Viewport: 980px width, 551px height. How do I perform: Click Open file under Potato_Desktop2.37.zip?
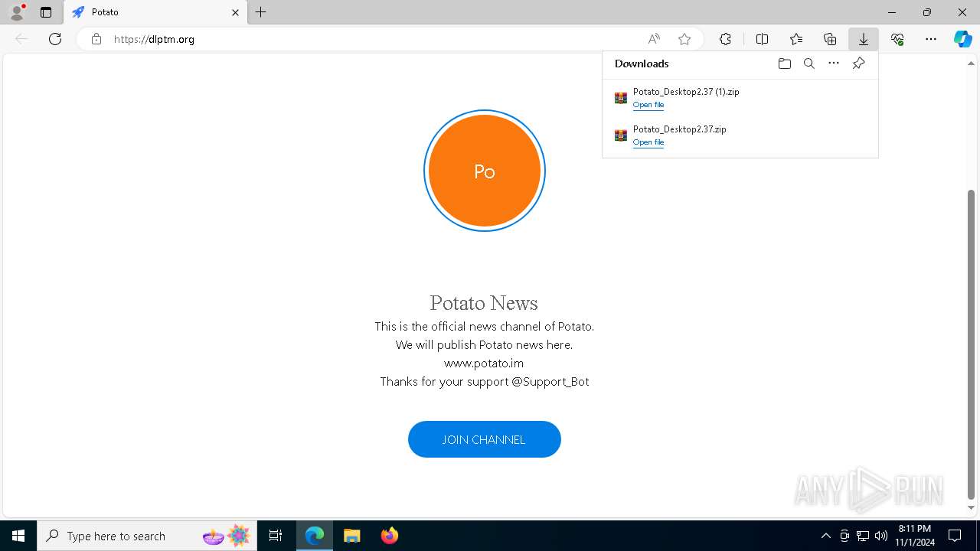coord(648,142)
